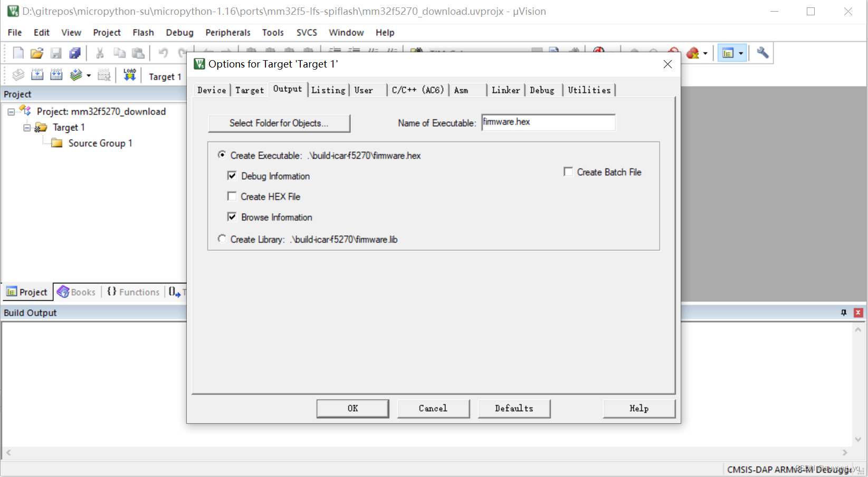868x477 pixels.
Task: Open the Target 1 selection combo box
Action: pyautogui.click(x=165, y=77)
